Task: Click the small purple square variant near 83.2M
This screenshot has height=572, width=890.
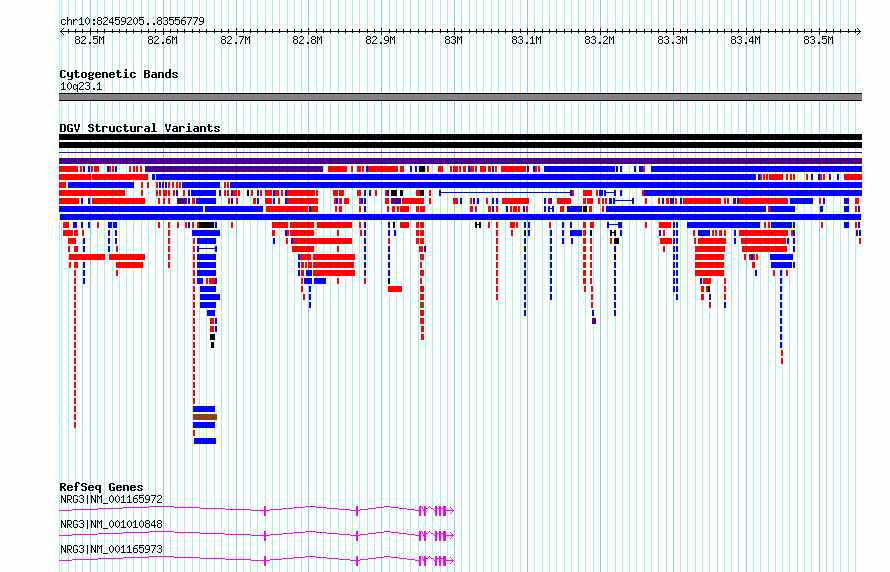Action: (x=594, y=321)
